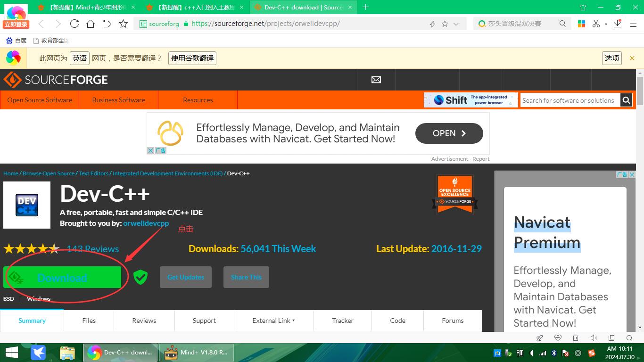Screen dimensions: 644x362
Task: Select the Code tab
Action: [x=397, y=321]
